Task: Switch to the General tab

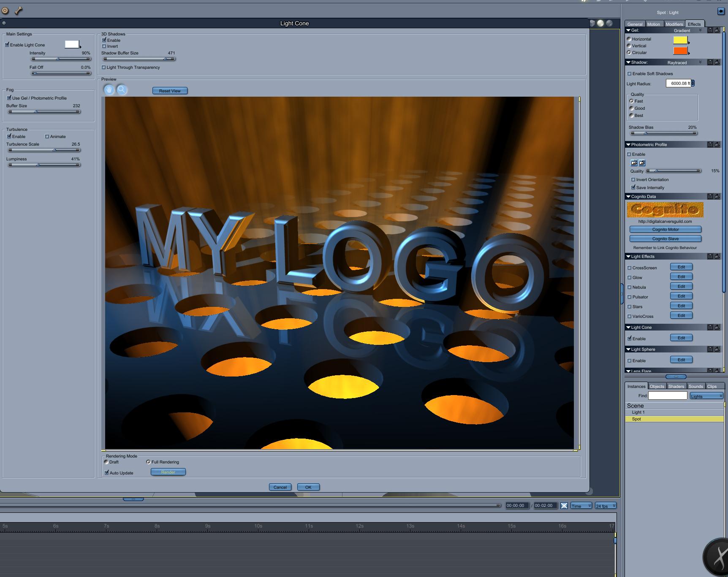Action: pyautogui.click(x=635, y=24)
